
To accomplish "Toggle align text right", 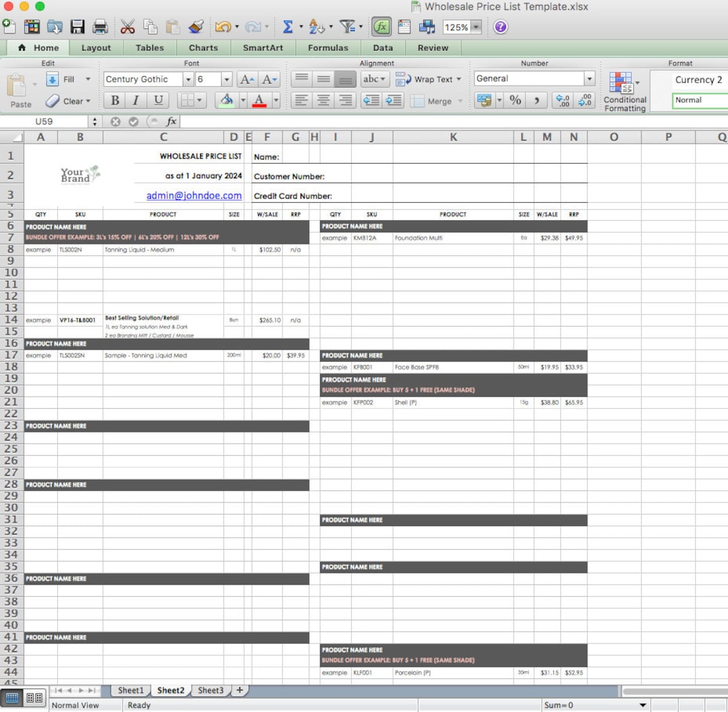I will pos(345,100).
